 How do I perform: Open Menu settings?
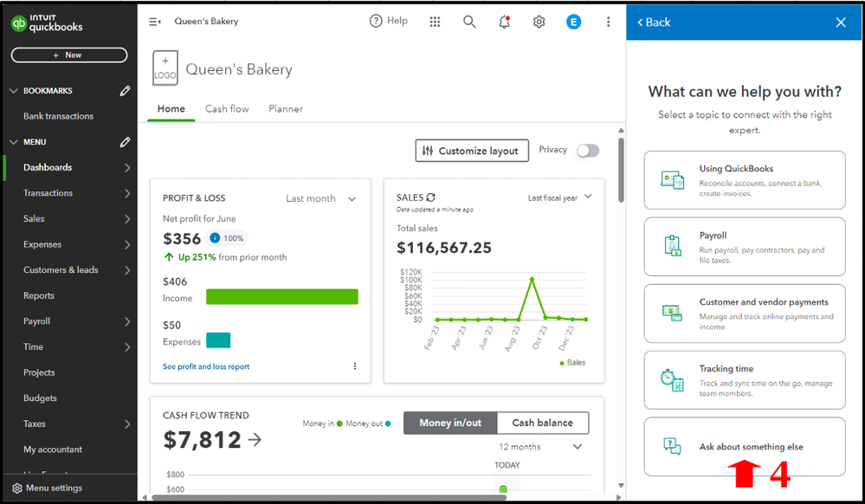point(48,488)
